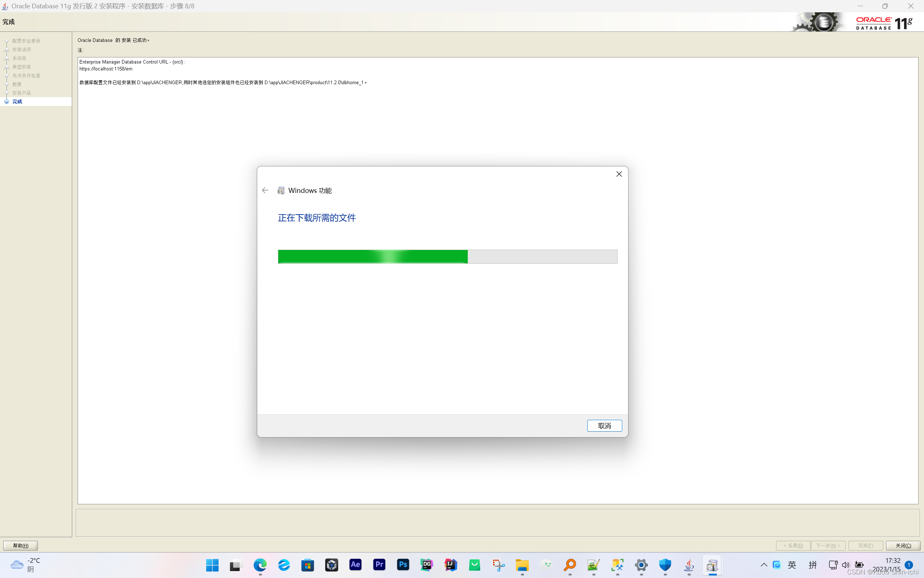This screenshot has height=578, width=924.
Task: Select 安装产品 step in sidebar
Action: (x=21, y=93)
